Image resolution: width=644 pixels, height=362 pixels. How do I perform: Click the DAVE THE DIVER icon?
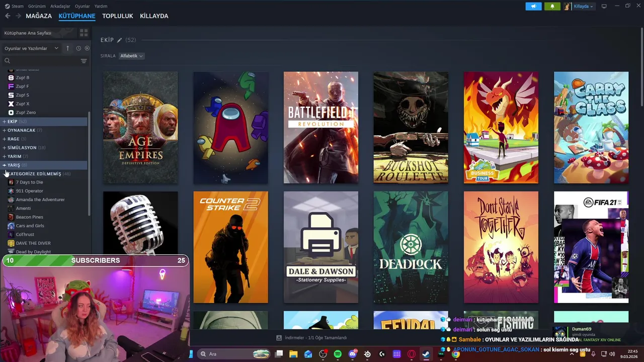[11, 243]
